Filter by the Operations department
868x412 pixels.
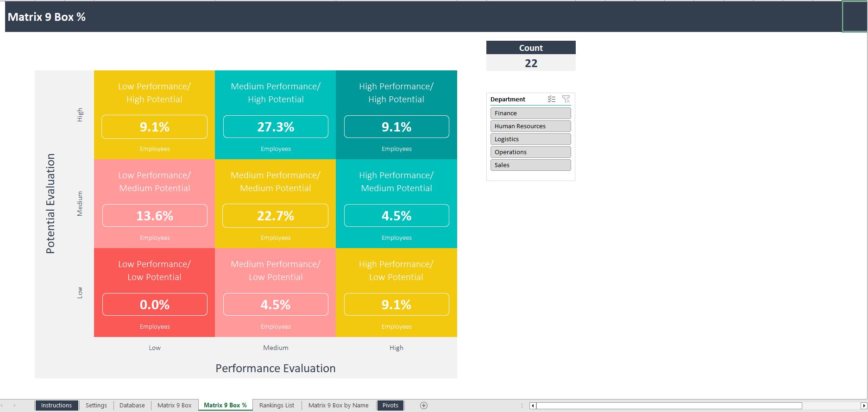[x=530, y=152]
